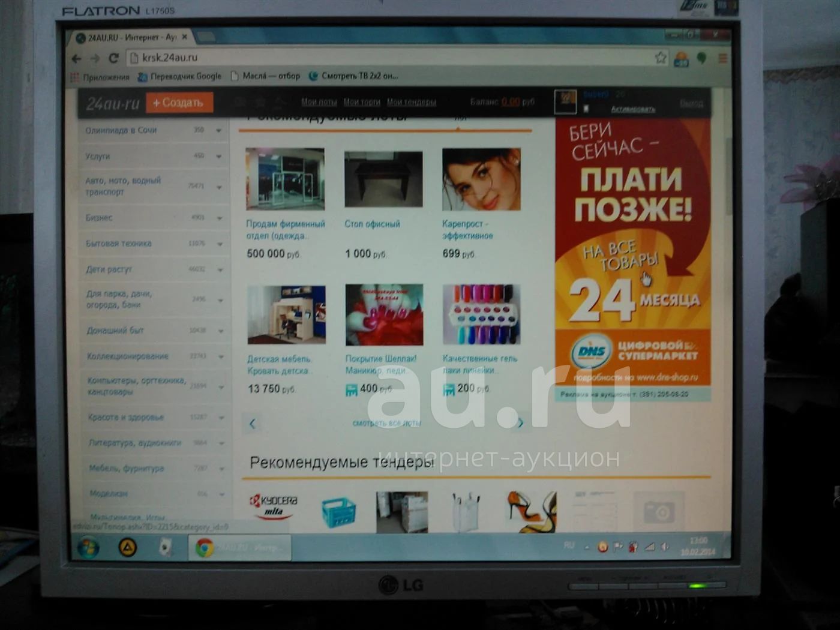Click the Активировать link
The image size is (840, 630).
[633, 109]
